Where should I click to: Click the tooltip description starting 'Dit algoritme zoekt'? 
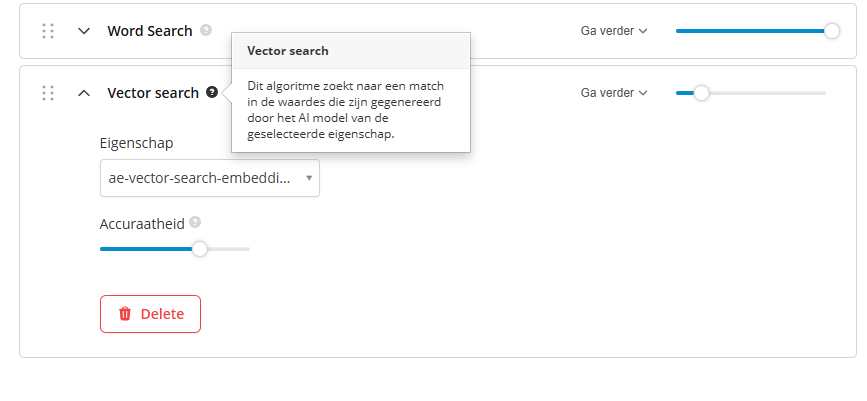[346, 110]
